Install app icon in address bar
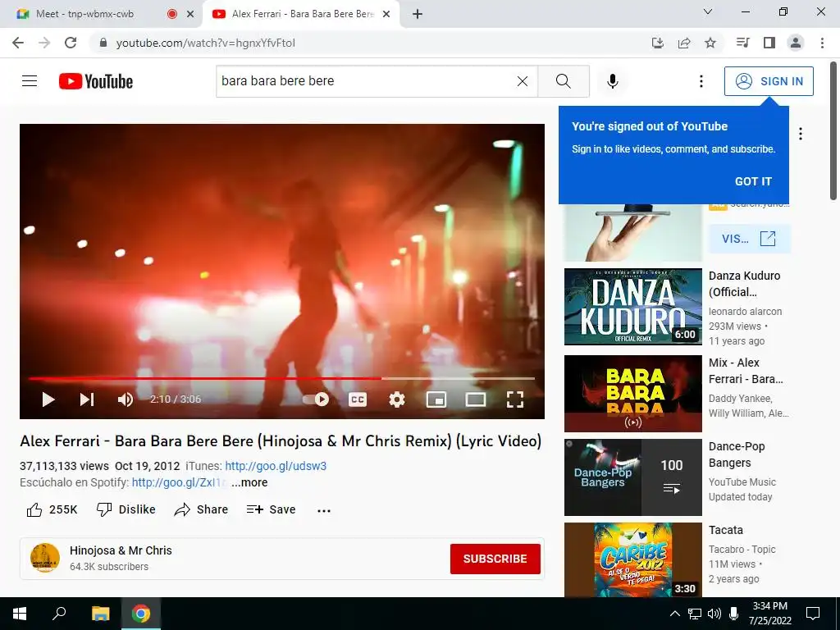 click(657, 43)
